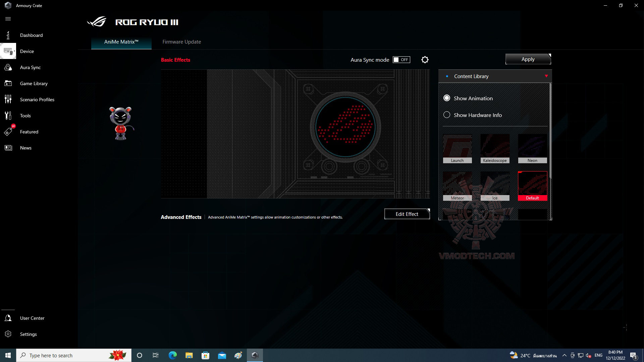Expand the hamburger menu at top left
Screen dimensions: 644x362
click(8, 19)
